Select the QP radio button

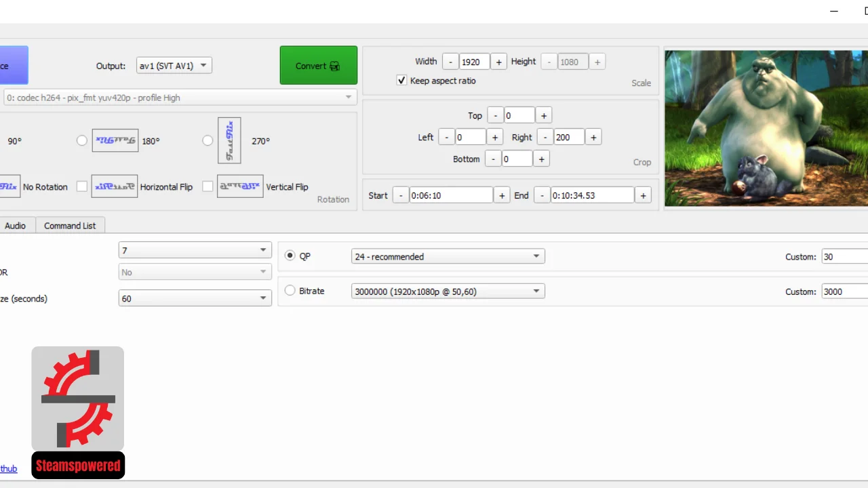click(x=290, y=256)
